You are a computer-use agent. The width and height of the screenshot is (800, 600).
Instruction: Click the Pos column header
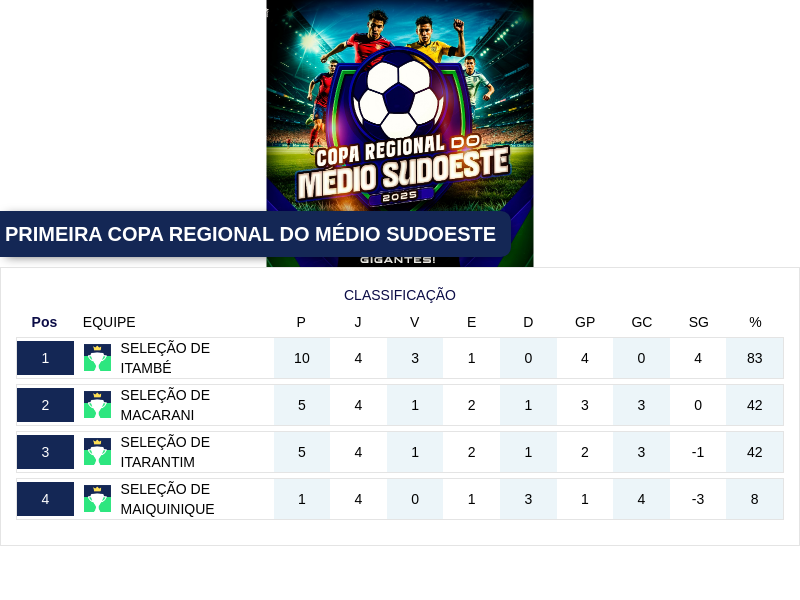44,322
